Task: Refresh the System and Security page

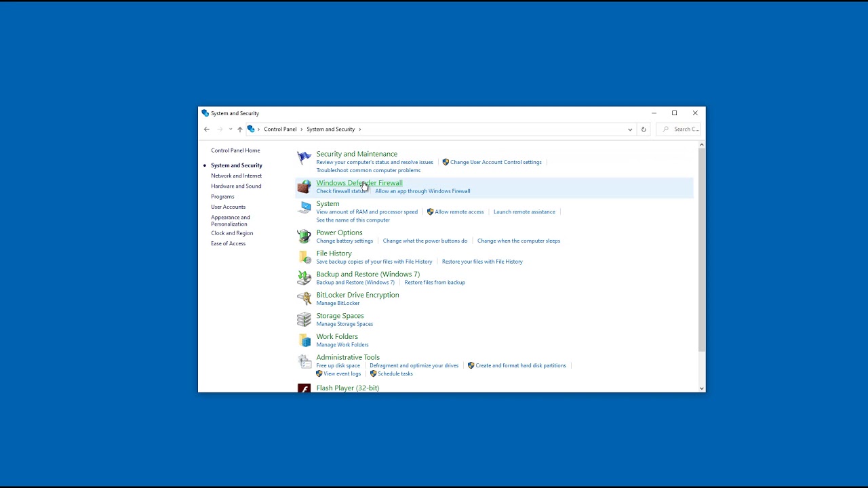Action: (644, 129)
